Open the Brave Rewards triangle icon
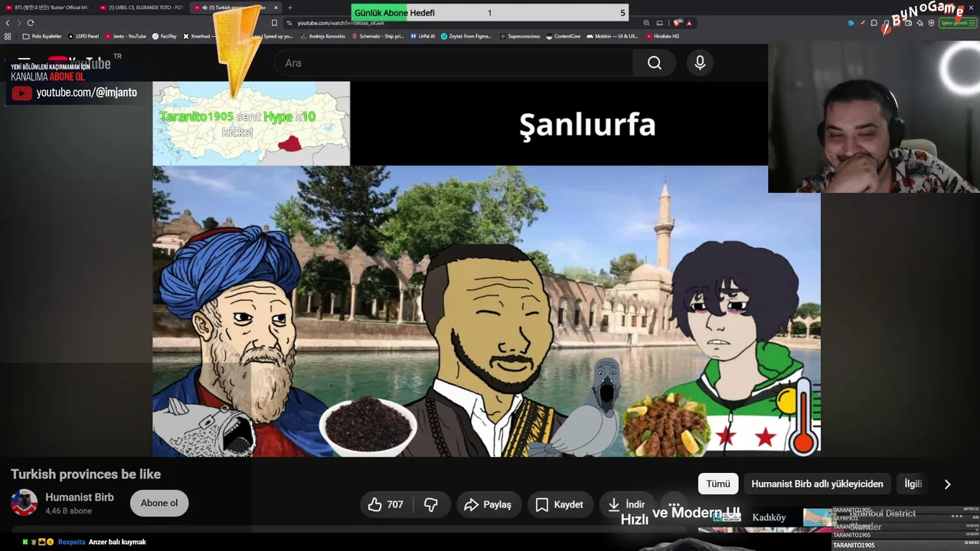 (x=689, y=23)
